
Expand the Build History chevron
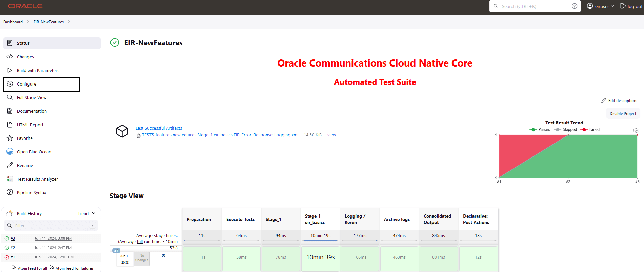coord(94,213)
